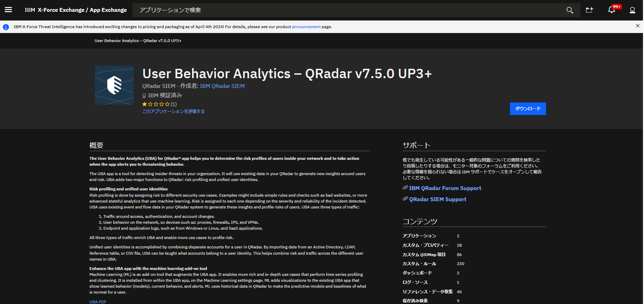Click the 99+ notification count badge
The height and width of the screenshot is (304, 644).
(x=617, y=7)
